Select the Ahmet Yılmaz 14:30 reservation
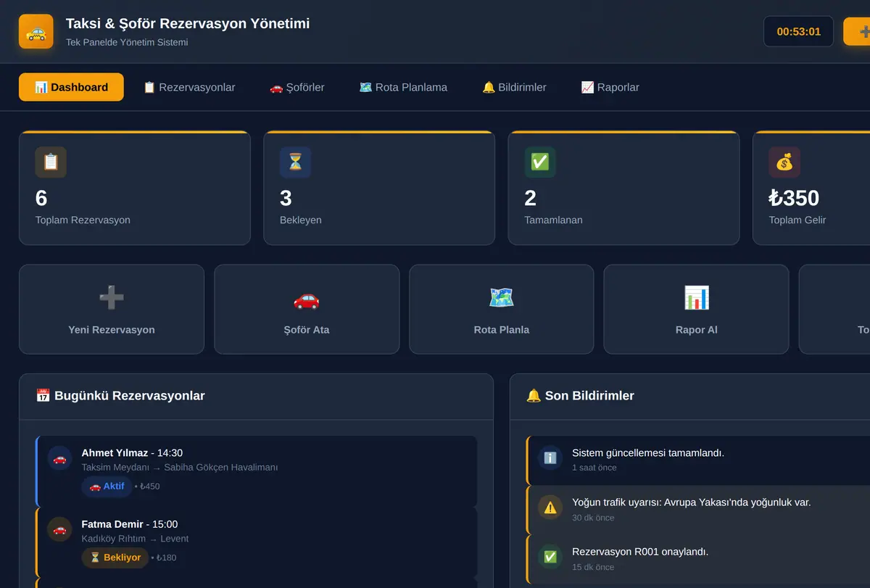870x588 pixels. click(x=256, y=471)
